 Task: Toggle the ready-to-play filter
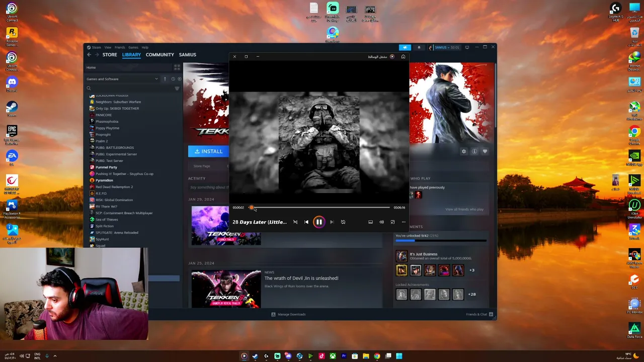point(179,79)
